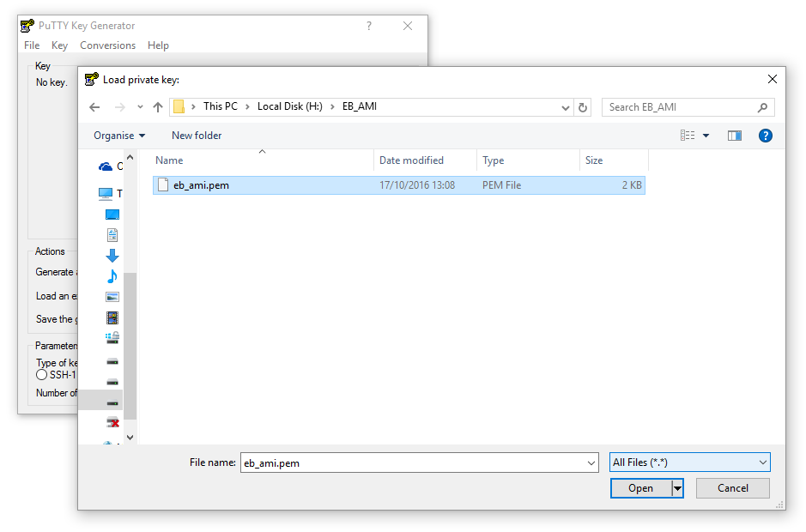This screenshot has width=806, height=532.
Task: Go back with the left arrow
Action: pos(94,107)
